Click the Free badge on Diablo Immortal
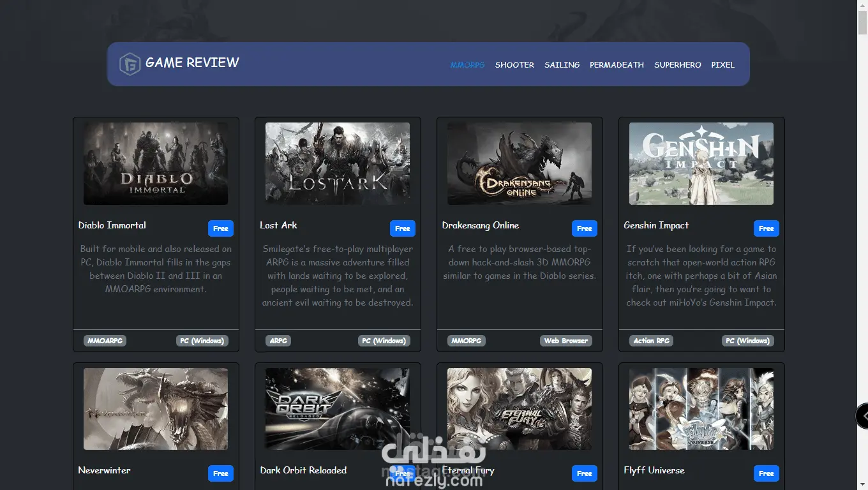 pyautogui.click(x=221, y=228)
